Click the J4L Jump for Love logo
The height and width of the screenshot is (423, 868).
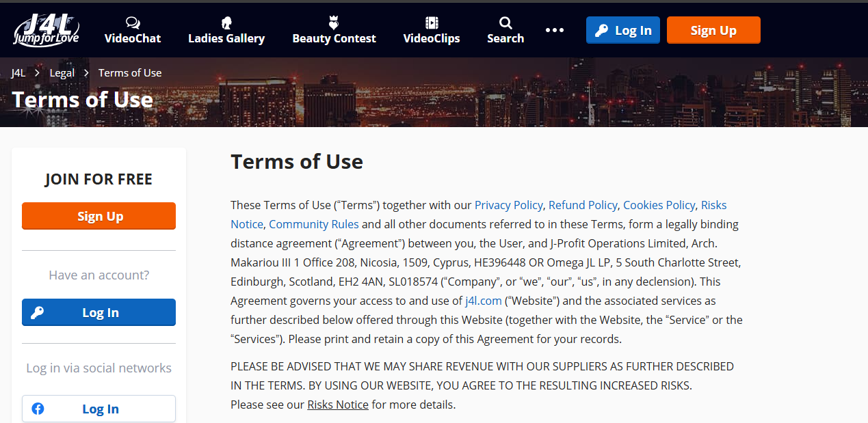47,30
